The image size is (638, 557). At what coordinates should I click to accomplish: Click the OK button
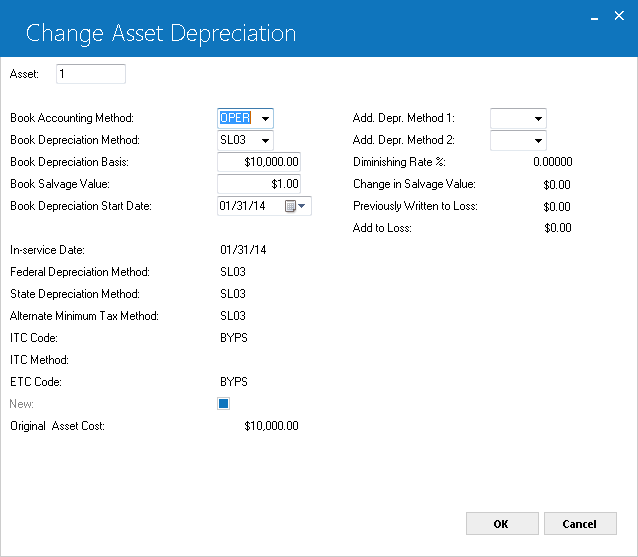click(x=502, y=524)
